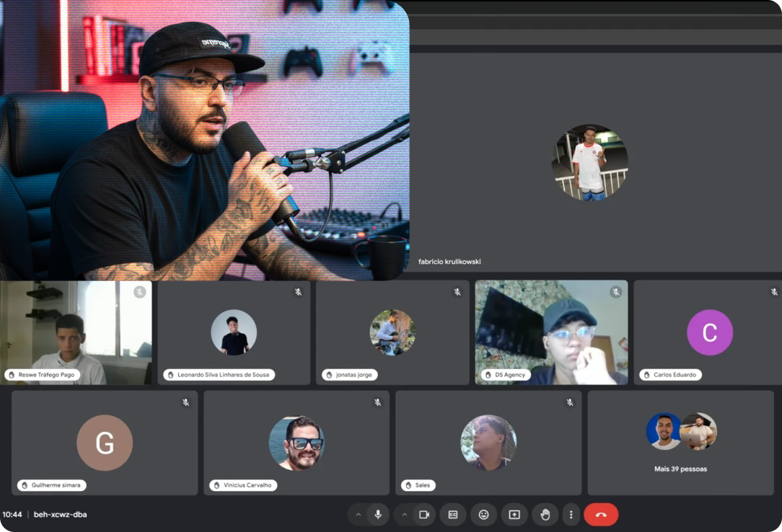
Task: Open the emoji reactions button
Action: tap(483, 515)
